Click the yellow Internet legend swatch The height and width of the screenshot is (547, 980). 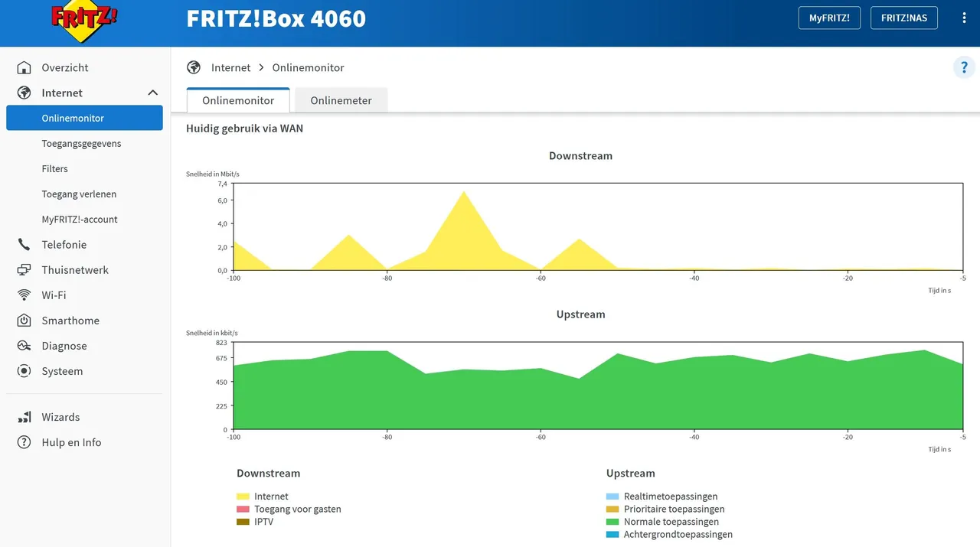(243, 497)
